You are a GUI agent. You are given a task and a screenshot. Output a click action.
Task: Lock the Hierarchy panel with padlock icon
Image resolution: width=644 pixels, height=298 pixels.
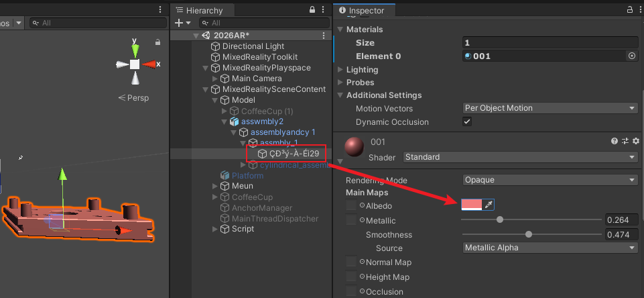click(x=312, y=10)
